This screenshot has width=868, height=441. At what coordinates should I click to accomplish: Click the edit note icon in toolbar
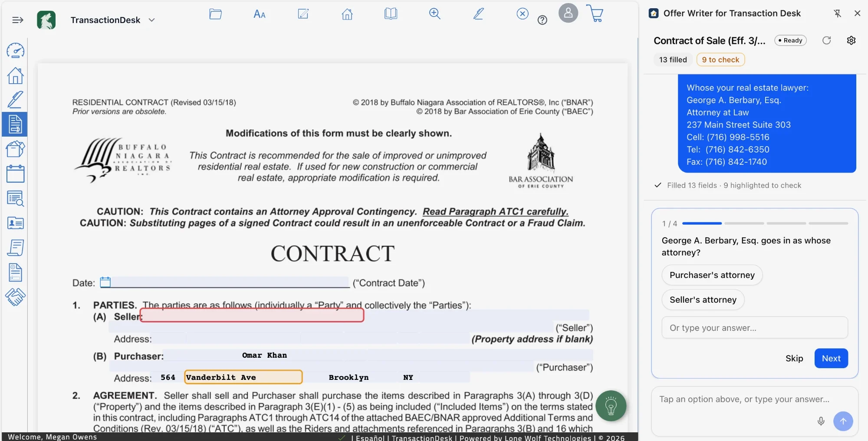coord(303,14)
